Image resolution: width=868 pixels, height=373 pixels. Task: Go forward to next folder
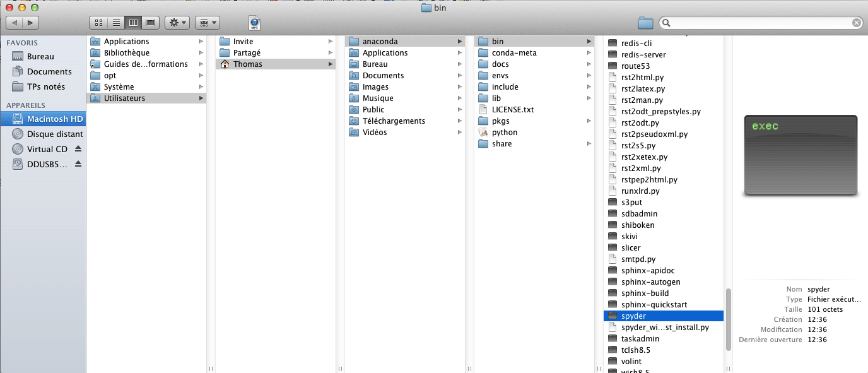click(31, 23)
